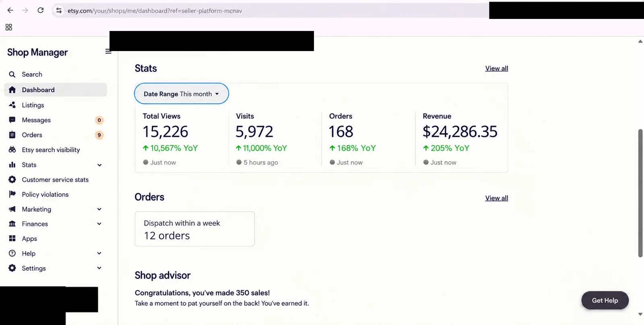This screenshot has height=325, width=644.
Task: Click the Finances bank icon
Action: click(x=12, y=224)
